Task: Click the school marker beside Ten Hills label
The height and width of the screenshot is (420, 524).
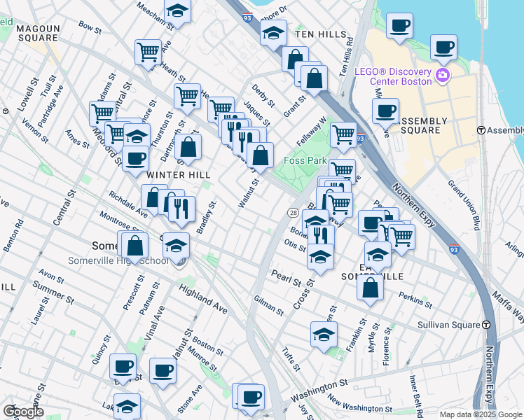Action: [x=273, y=34]
